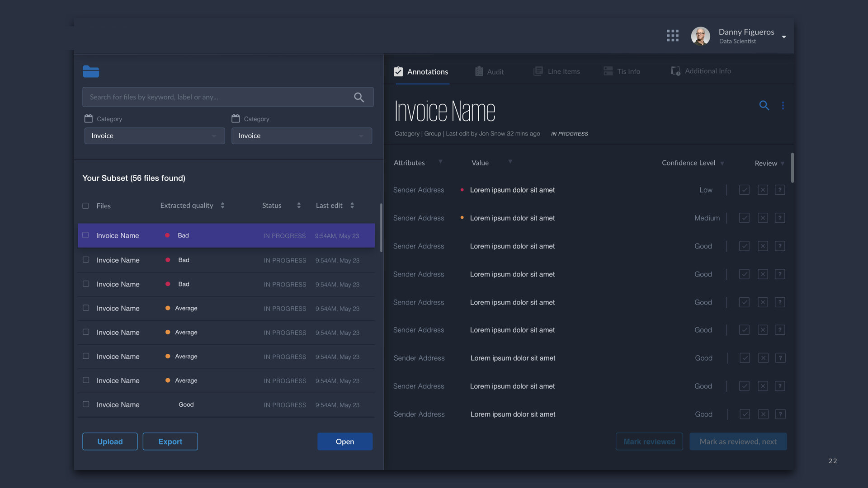Click Mark as reviewed, next button
The image size is (868, 488).
coord(738,441)
